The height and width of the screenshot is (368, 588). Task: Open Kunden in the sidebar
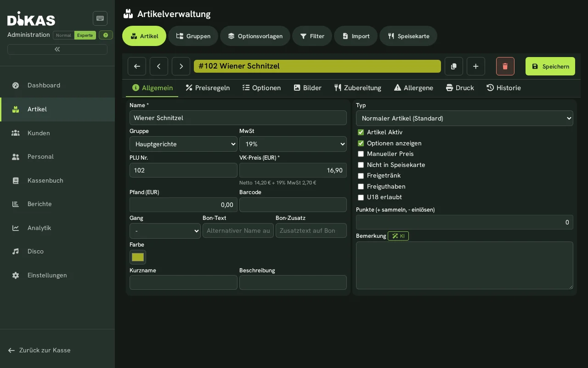coord(57,133)
